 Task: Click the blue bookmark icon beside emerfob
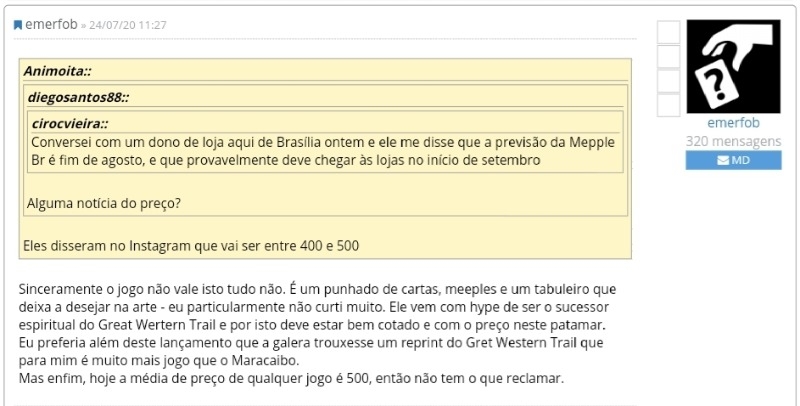coord(18,25)
